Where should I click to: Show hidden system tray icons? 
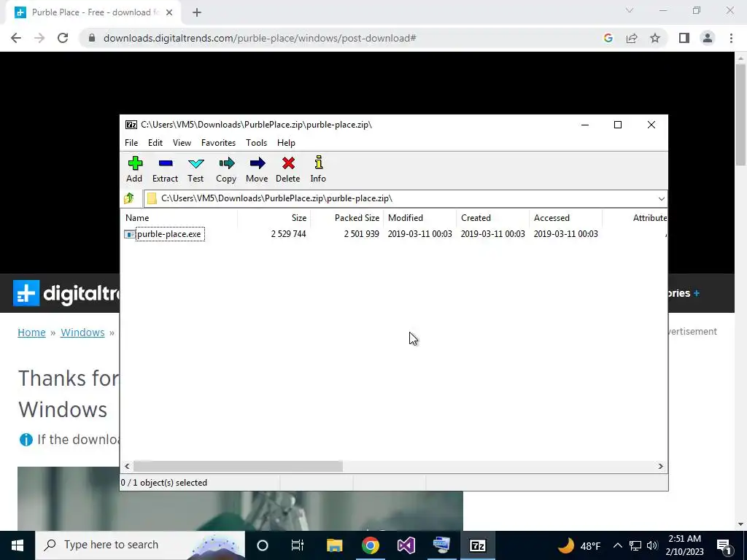pyautogui.click(x=617, y=545)
